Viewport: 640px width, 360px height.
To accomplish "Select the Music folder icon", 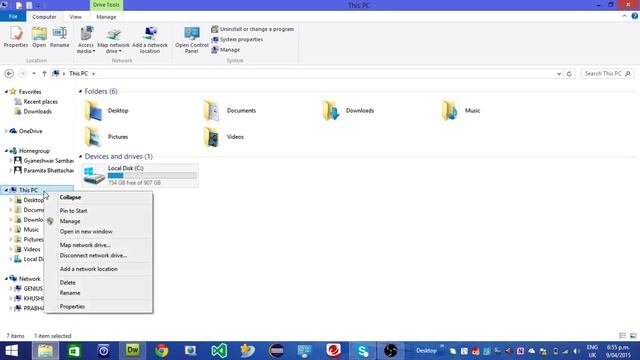I will tap(449, 111).
